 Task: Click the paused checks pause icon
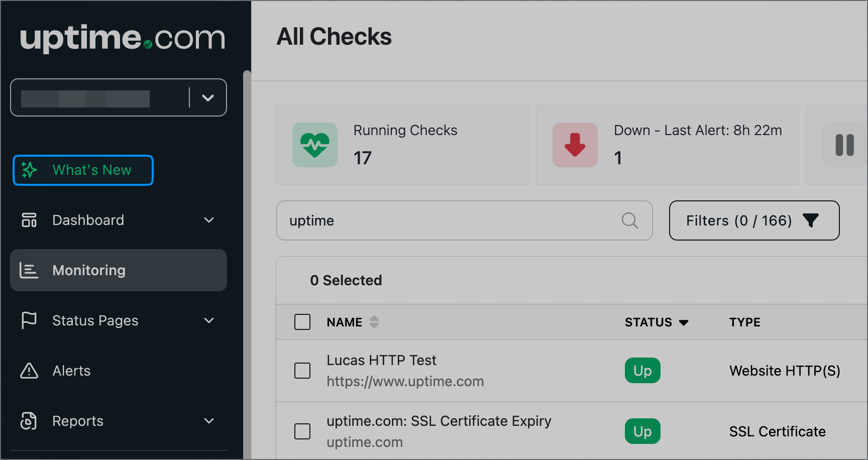point(845,145)
